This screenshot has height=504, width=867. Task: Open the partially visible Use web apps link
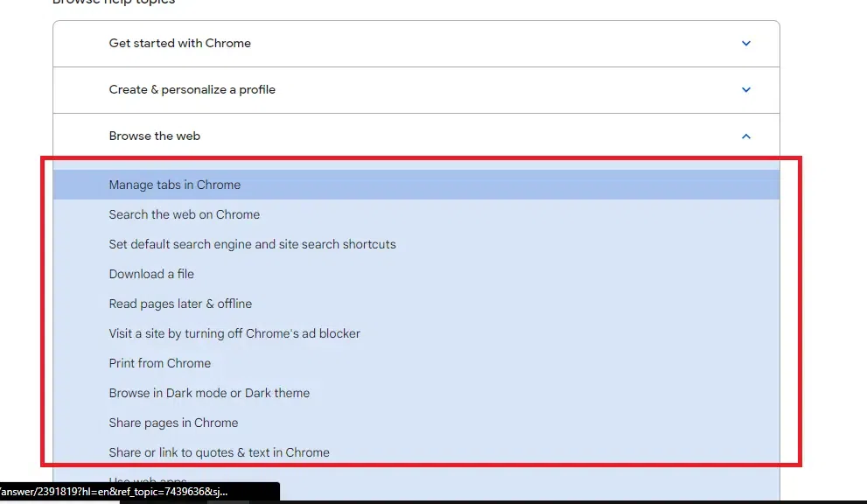pos(148,480)
